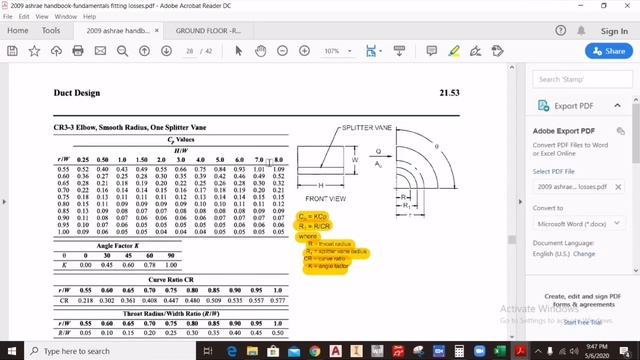Click the right panel scrollbar thumb
640x360 pixels.
pyautogui.click(x=636, y=133)
